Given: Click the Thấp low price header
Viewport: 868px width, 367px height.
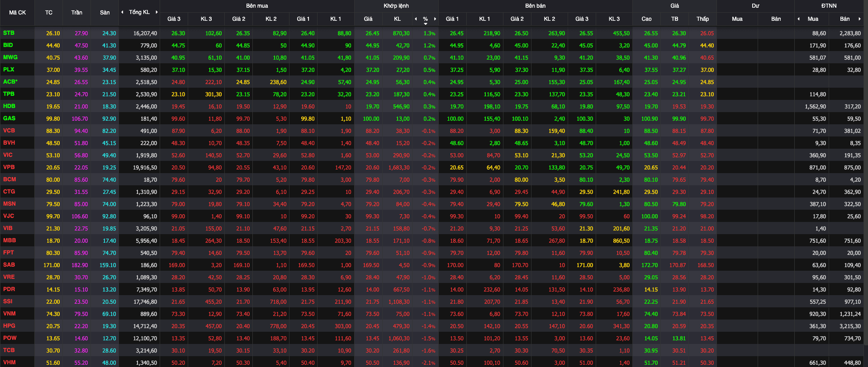Looking at the screenshot, I should point(702,19).
